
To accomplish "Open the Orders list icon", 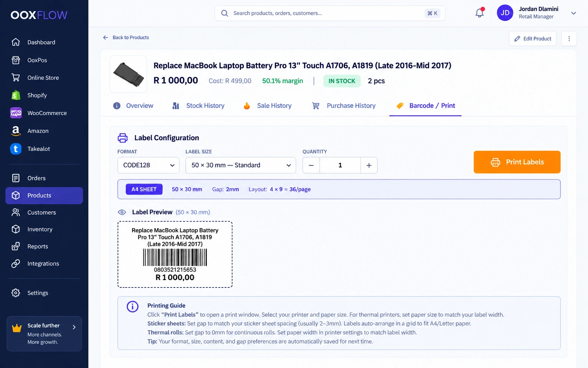I will (x=16, y=178).
